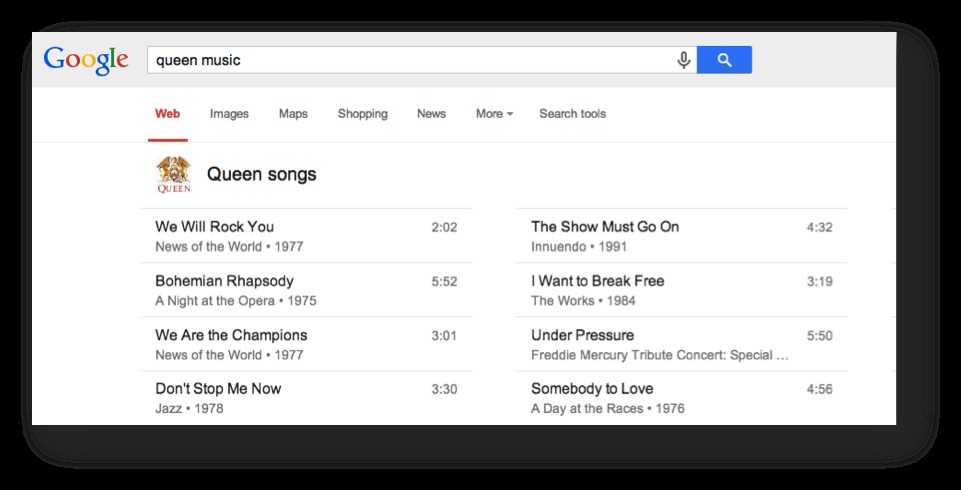
Task: Open Don't Stop Me Now
Action: [218, 389]
